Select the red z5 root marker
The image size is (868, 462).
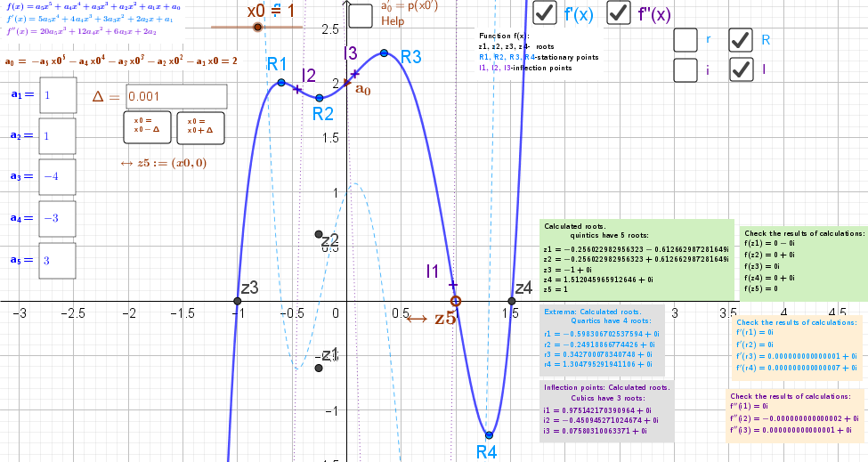coord(456,301)
